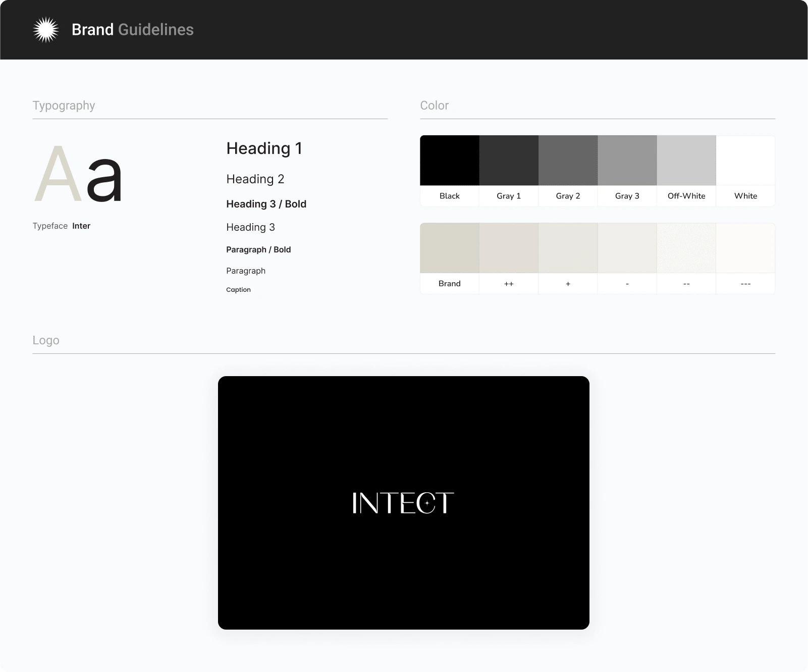This screenshot has width=808, height=672.
Task: Pick the '--' brand tint swatch
Action: coord(686,248)
